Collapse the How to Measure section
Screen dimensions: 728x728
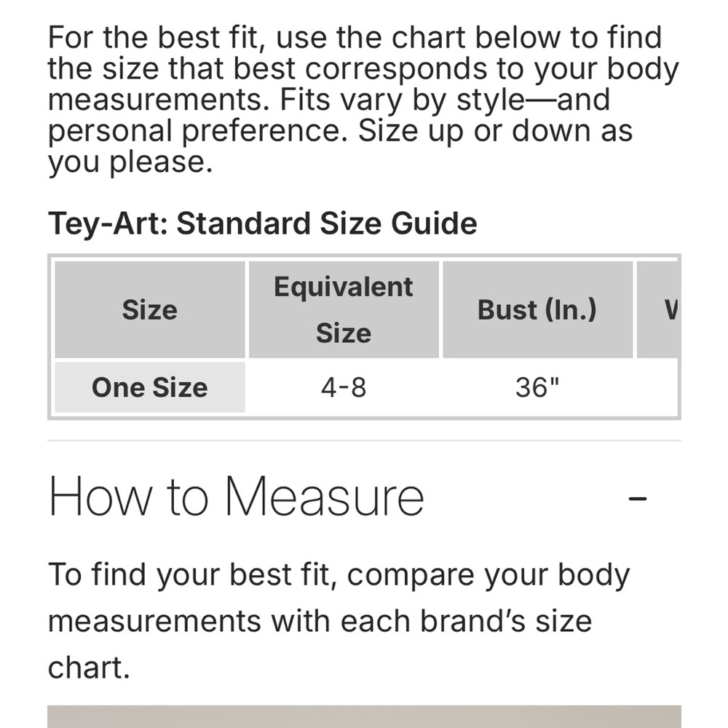[637, 498]
